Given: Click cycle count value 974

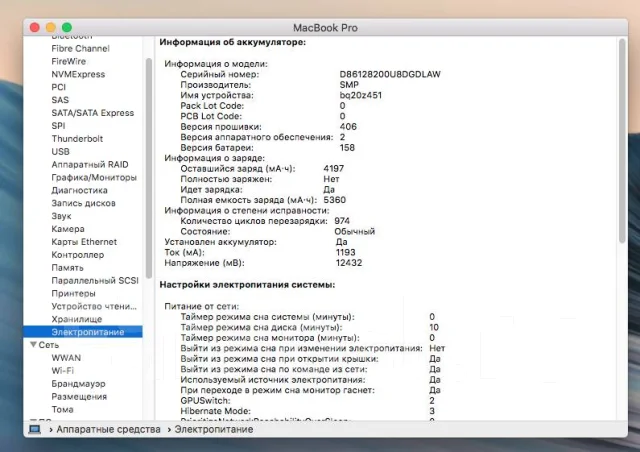Looking at the screenshot, I should click(x=342, y=221).
